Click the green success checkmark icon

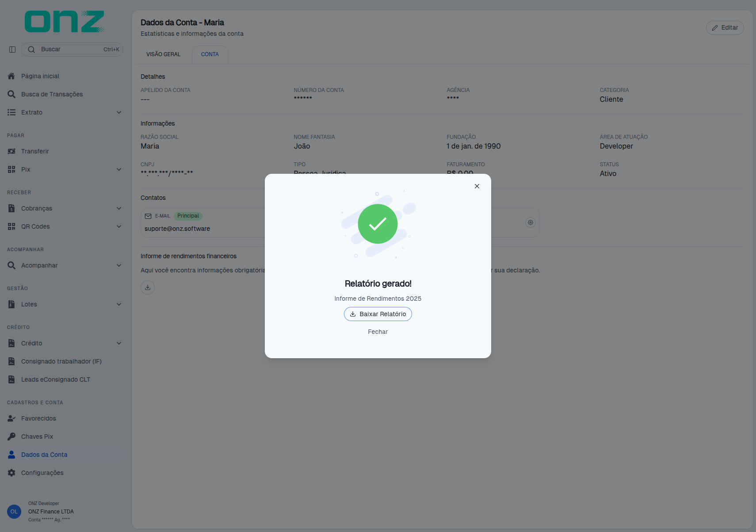coord(378,224)
